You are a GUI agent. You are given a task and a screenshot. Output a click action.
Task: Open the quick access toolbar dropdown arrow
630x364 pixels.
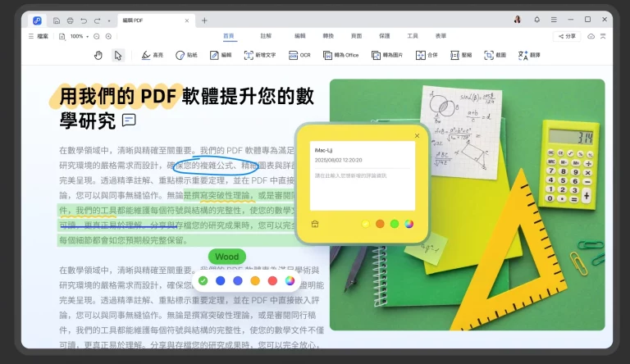[x=110, y=20]
